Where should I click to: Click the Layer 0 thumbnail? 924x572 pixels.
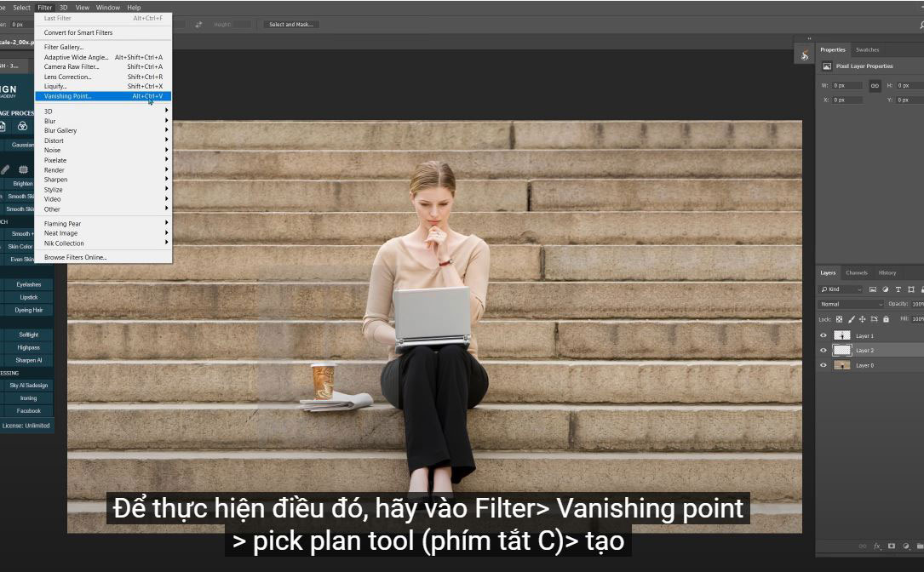tap(841, 365)
